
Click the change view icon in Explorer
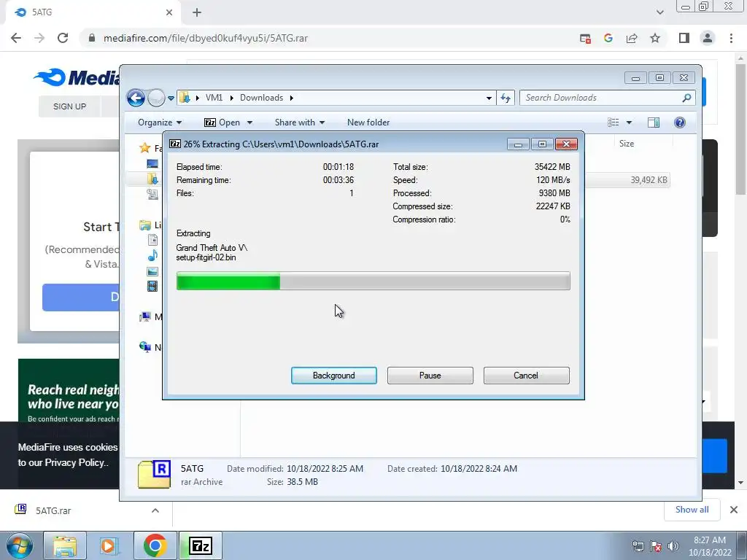(614, 122)
